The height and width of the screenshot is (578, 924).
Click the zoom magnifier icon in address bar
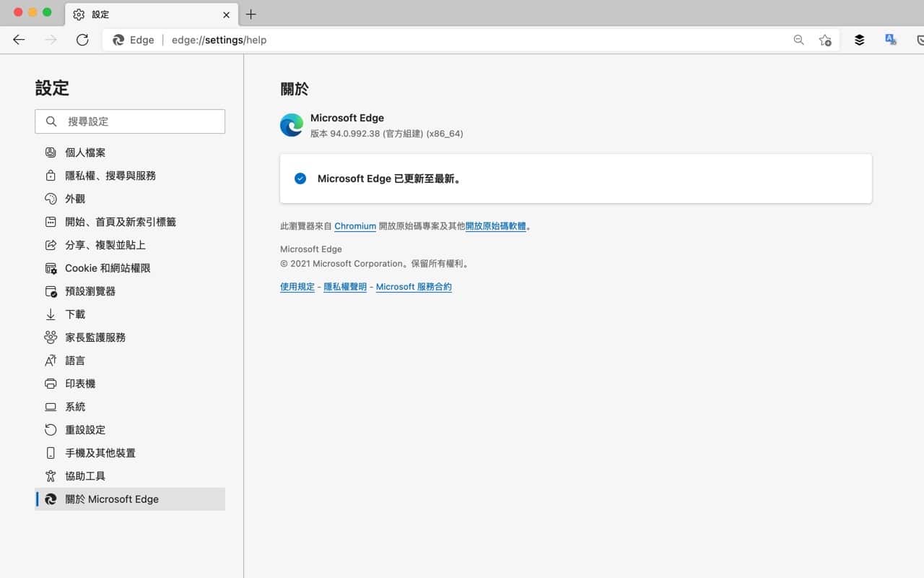coord(798,40)
